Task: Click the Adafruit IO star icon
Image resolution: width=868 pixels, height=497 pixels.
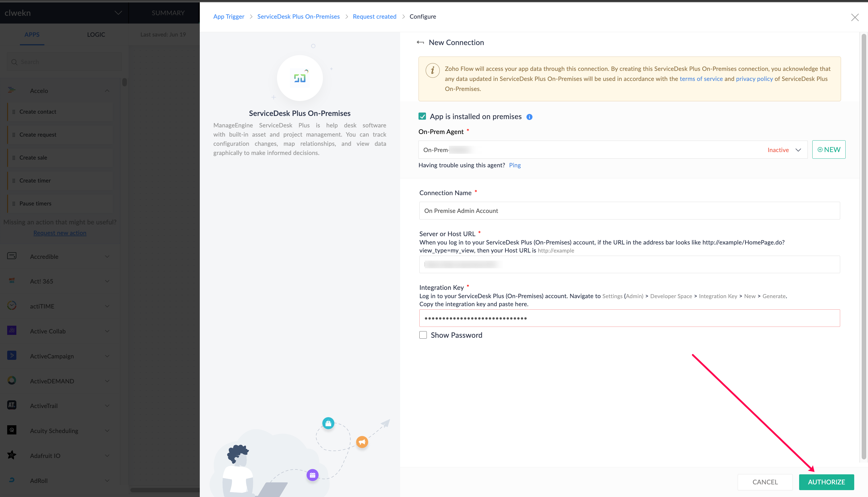Action: 12,455
